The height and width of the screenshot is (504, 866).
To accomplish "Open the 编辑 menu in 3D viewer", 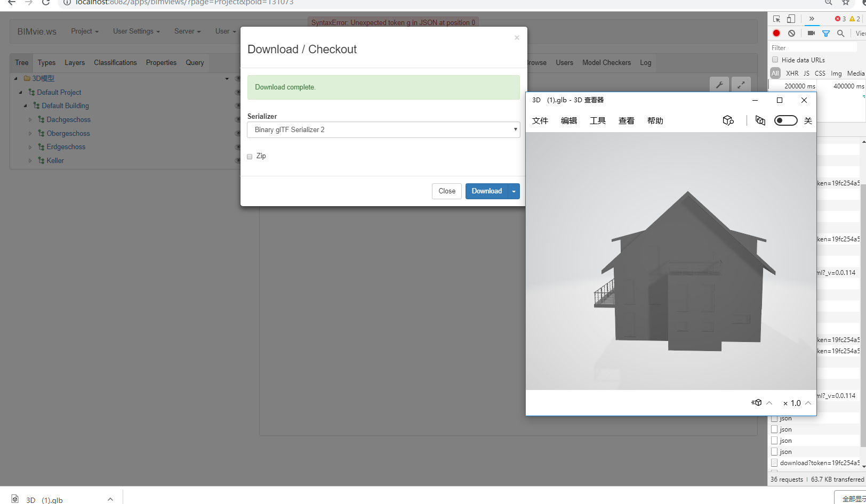I will click(x=569, y=121).
